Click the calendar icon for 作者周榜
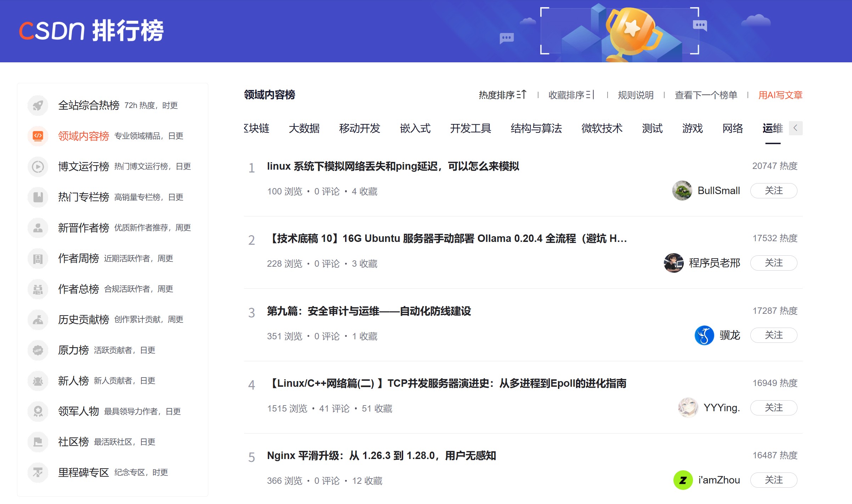This screenshot has height=504, width=852. (38, 258)
